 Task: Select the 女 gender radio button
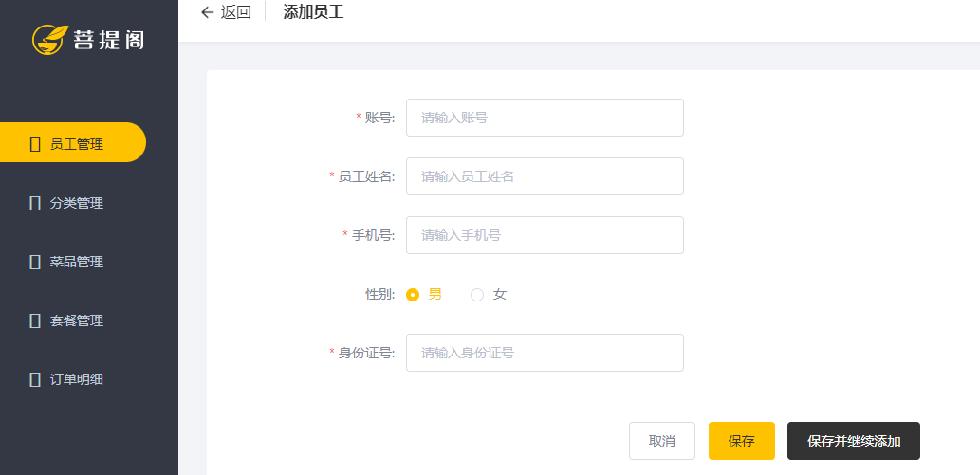coord(477,295)
